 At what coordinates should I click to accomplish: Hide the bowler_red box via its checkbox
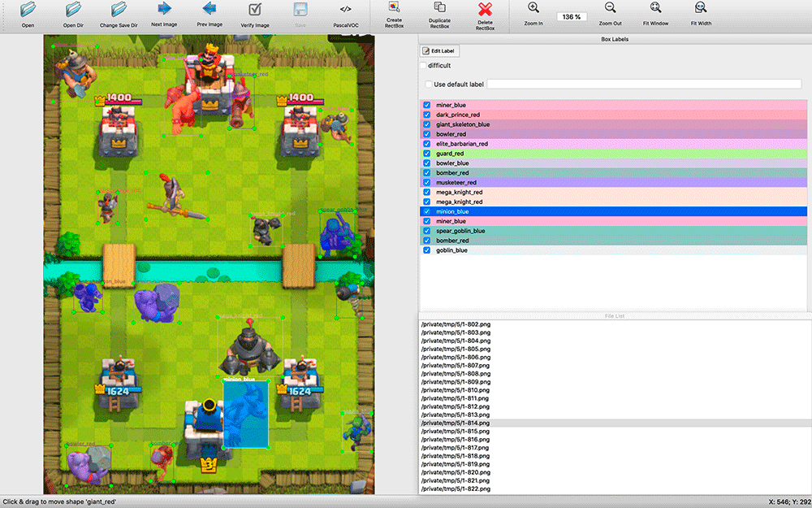pos(427,134)
